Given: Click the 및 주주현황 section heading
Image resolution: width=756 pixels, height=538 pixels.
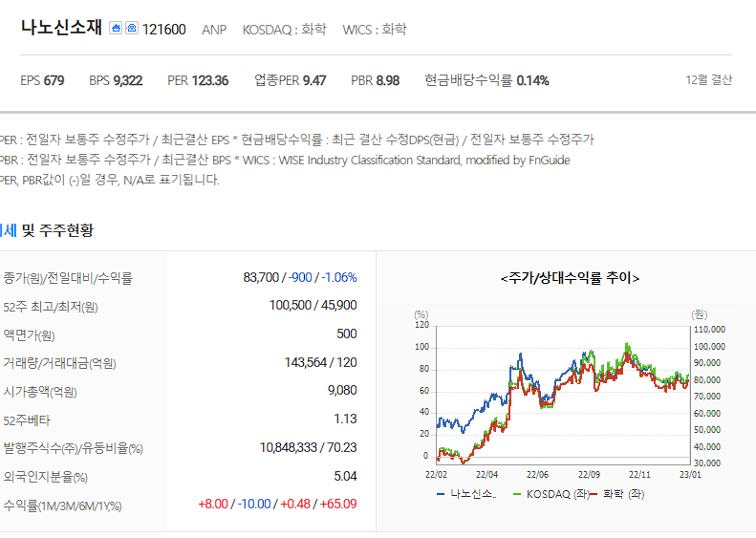Looking at the screenshot, I should 57,230.
